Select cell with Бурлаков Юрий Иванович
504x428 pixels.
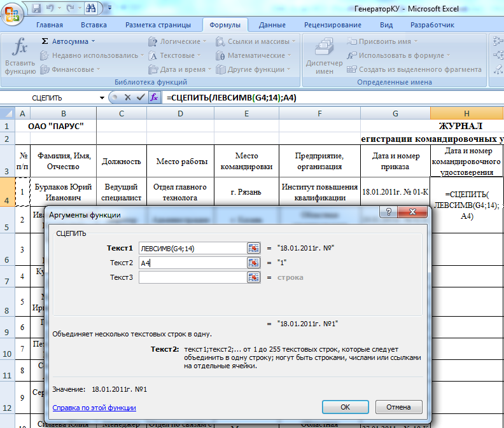point(64,192)
